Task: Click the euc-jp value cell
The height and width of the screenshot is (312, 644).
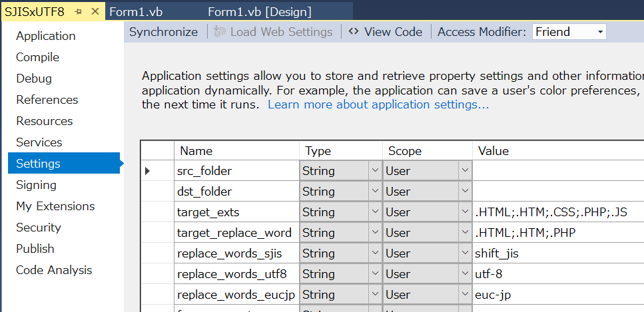Action: pyautogui.click(x=558, y=294)
